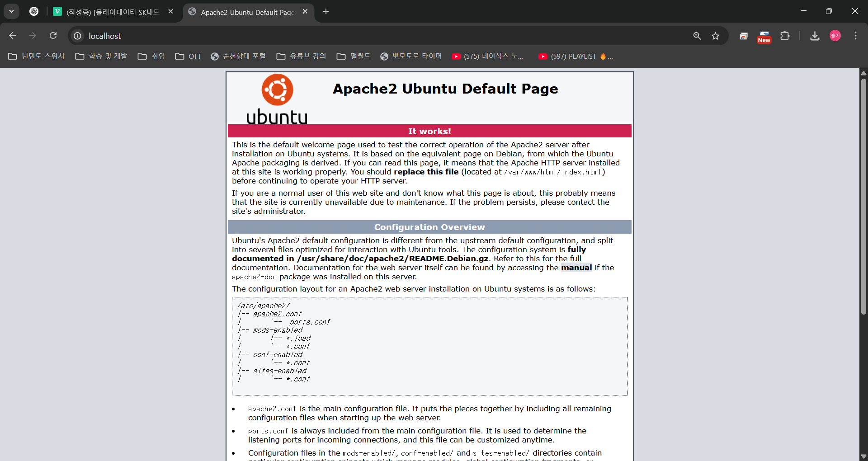Go back to the previous page

click(13, 36)
